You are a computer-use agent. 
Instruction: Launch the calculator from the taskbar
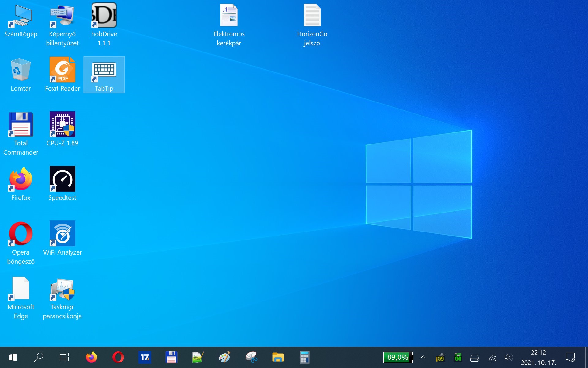click(x=304, y=357)
